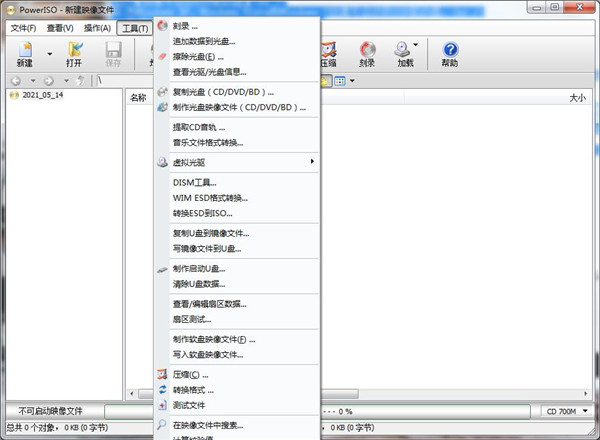Minimize the PowerISO window

tap(536, 7)
